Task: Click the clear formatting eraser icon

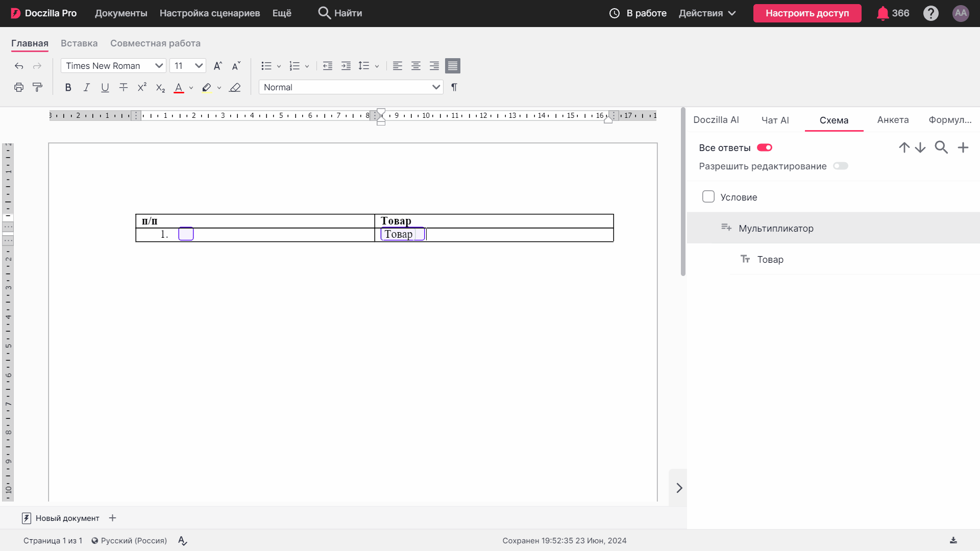Action: pyautogui.click(x=235, y=87)
